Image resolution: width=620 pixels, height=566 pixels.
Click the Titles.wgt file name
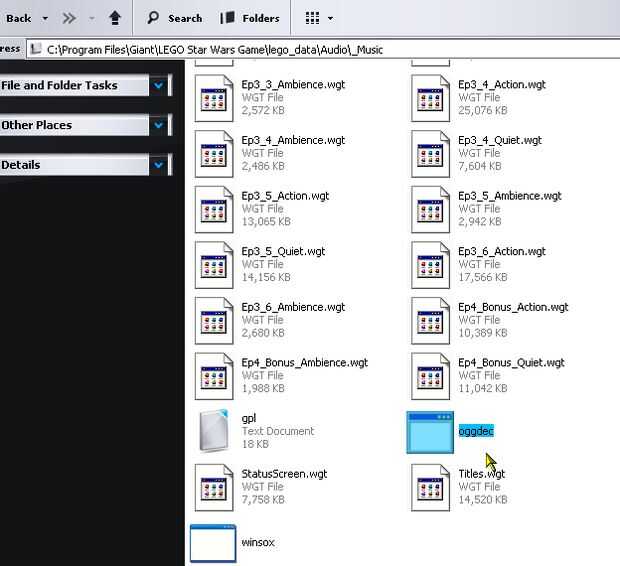482,474
